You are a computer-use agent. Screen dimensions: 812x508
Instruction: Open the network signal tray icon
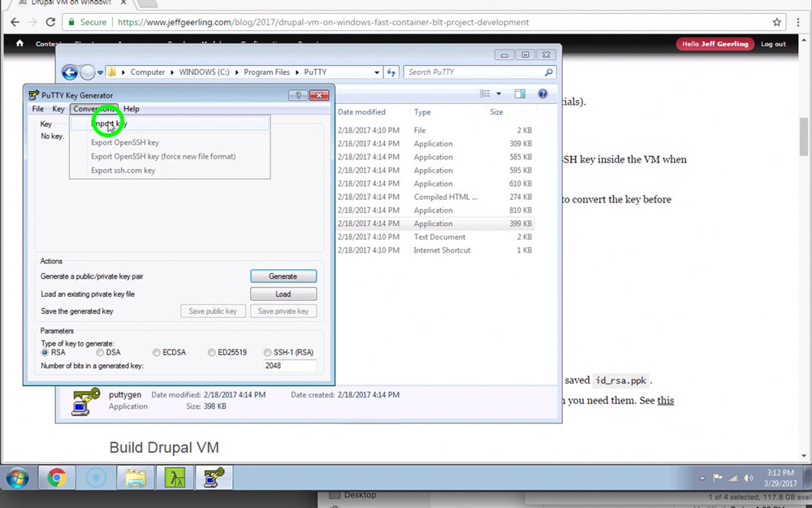tap(732, 478)
